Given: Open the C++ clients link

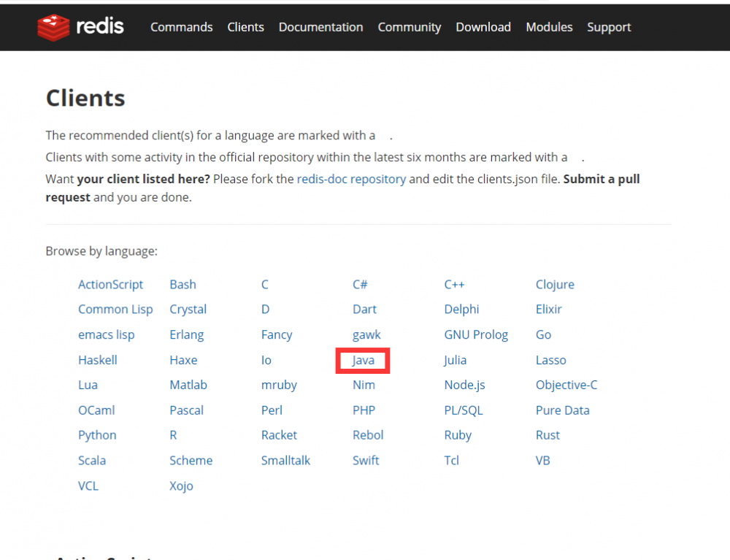Looking at the screenshot, I should coord(454,285).
